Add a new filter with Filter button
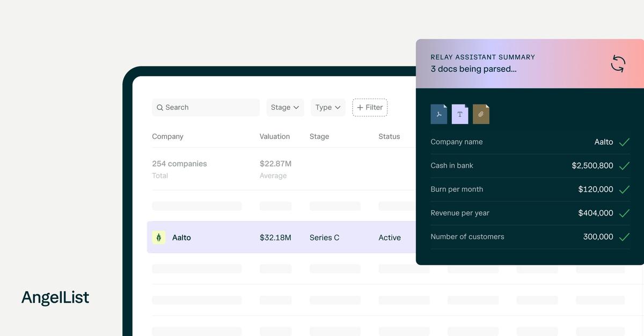The image size is (644, 336). point(370,107)
